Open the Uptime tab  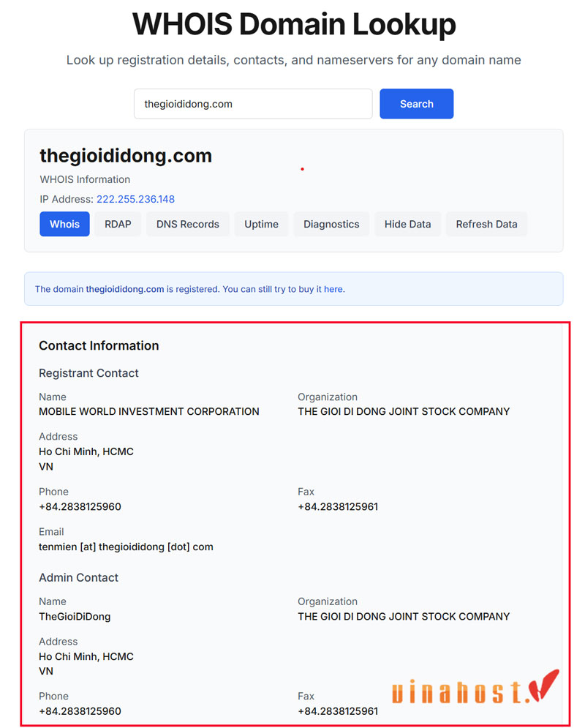(261, 224)
